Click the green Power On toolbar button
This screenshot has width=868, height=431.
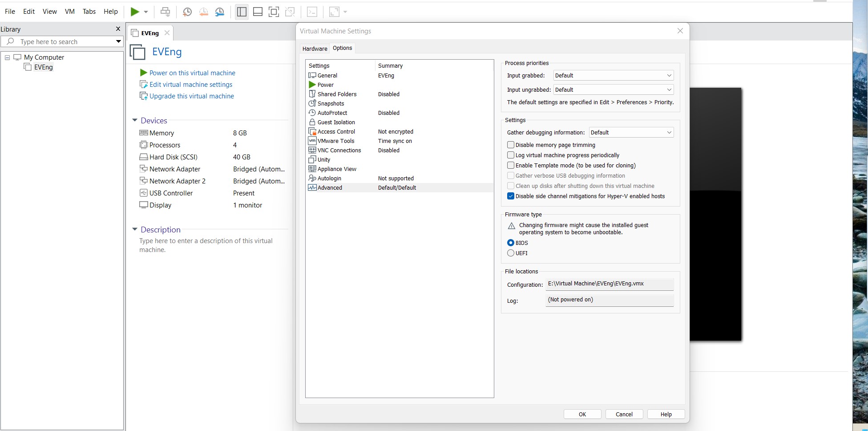pos(135,12)
